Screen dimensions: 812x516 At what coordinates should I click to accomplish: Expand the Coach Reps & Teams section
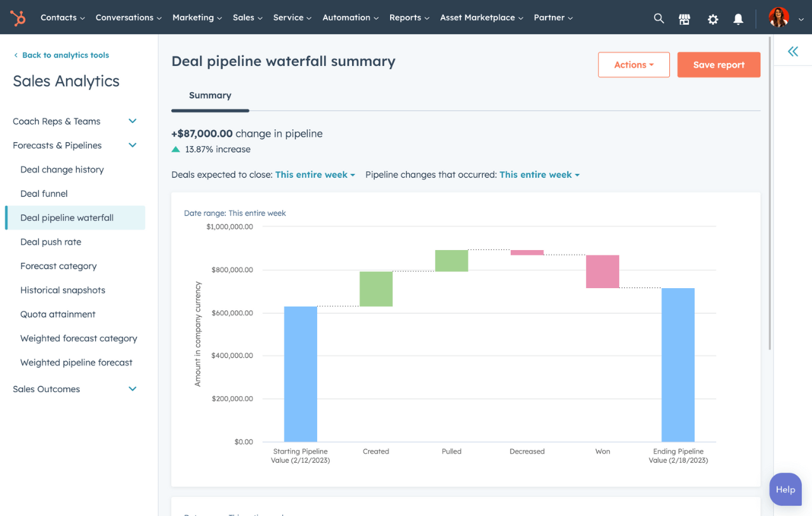click(132, 121)
